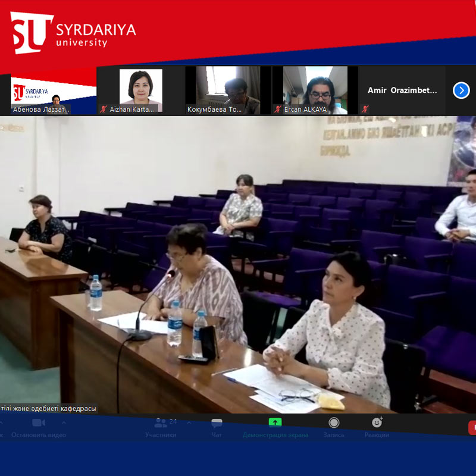Click the red End button at right edge
476x476 pixels.
(472, 427)
